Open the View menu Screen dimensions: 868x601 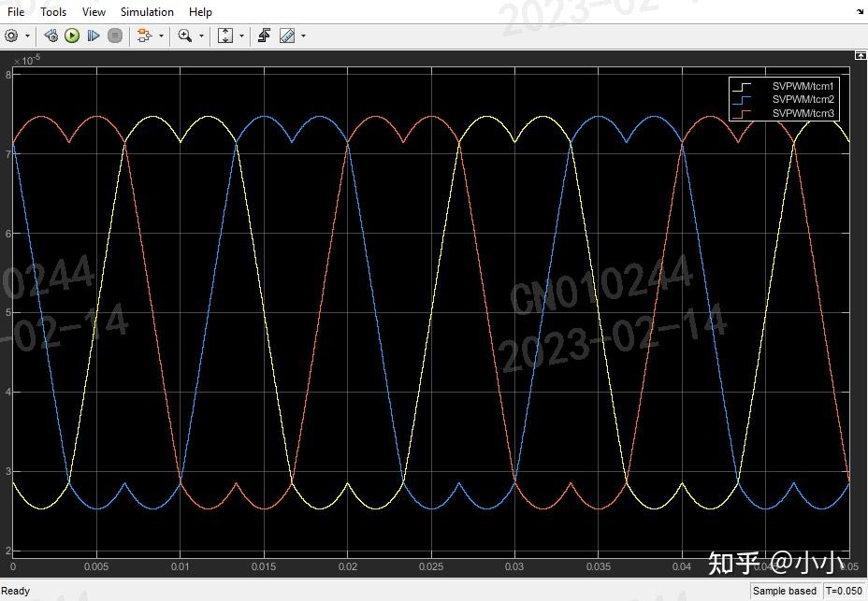[x=93, y=11]
